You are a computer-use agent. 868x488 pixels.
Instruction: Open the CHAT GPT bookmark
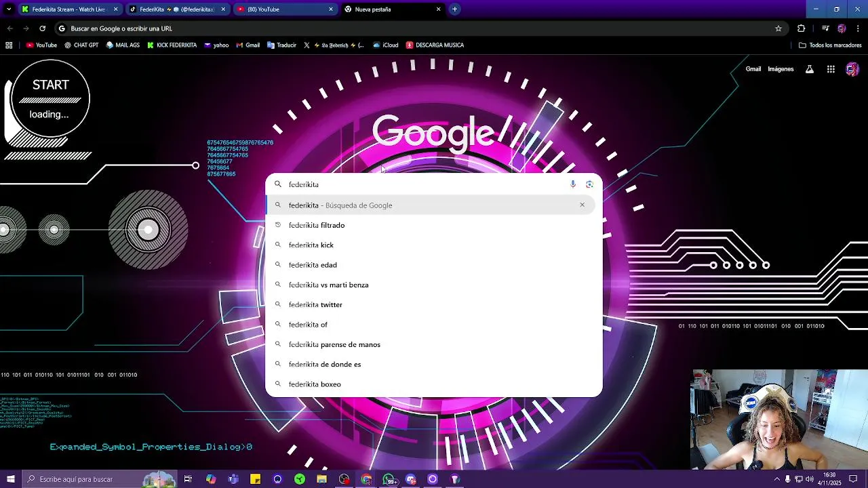click(x=81, y=45)
